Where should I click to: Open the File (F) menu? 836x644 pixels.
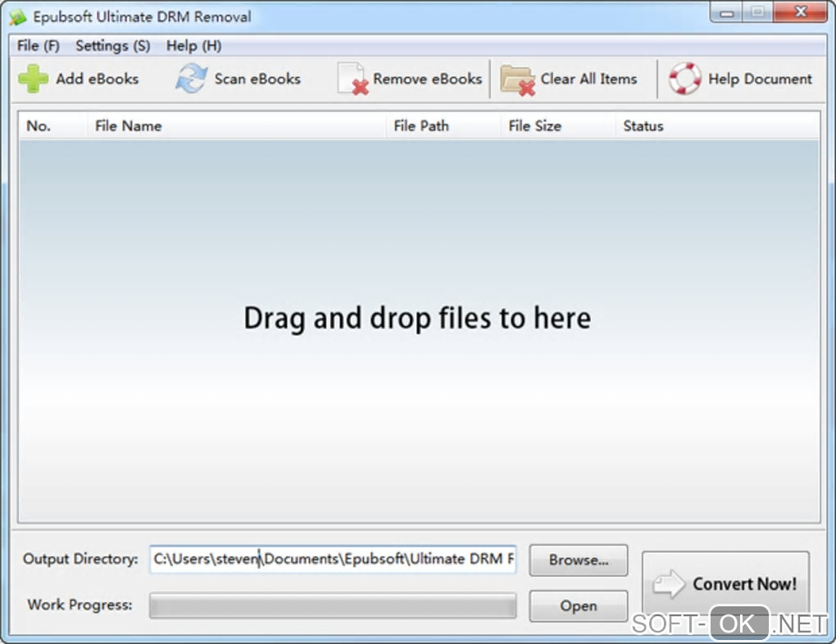click(38, 46)
